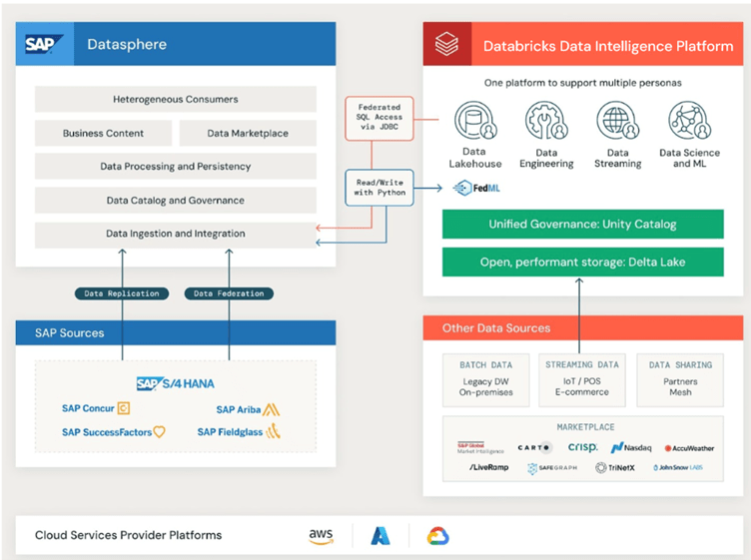The image size is (751, 560).
Task: Click Unified Governance: Unity Catalog bar
Action: [x=583, y=224]
